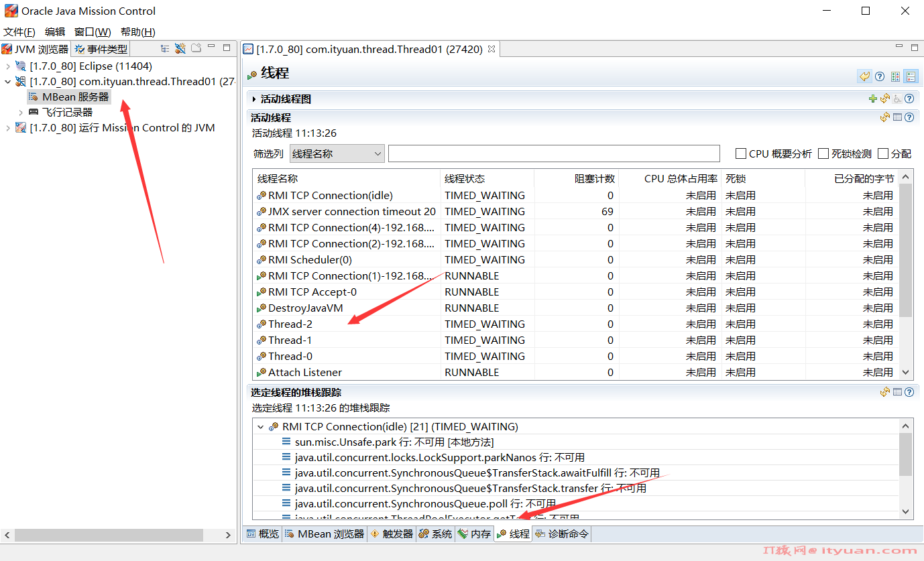Image resolution: width=924 pixels, height=561 pixels.
Task: Switch to the two-column layout icon
Action: click(895, 76)
